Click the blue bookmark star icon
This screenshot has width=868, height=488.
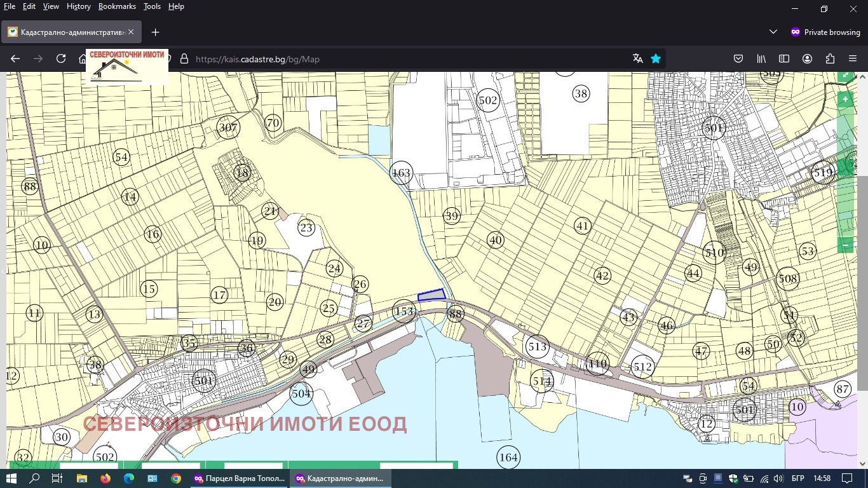click(656, 58)
